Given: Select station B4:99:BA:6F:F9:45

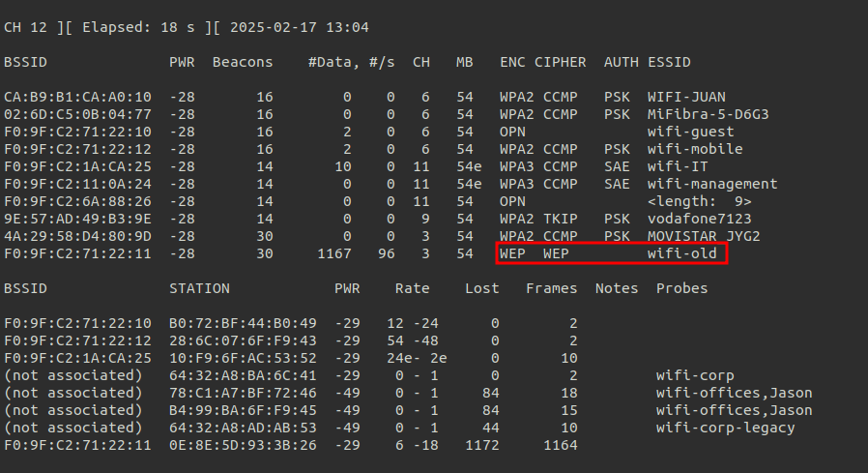Looking at the screenshot, I should click(x=243, y=410).
